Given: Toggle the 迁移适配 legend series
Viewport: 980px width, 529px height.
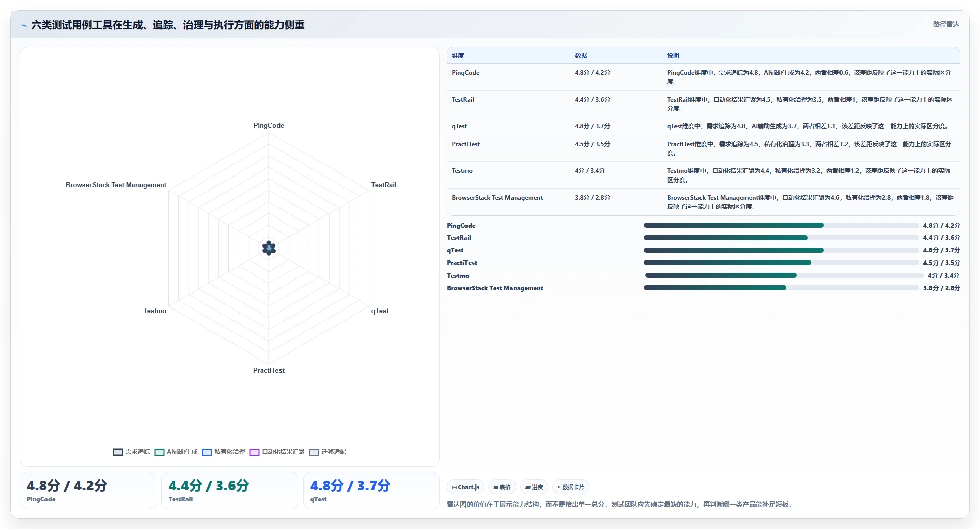Looking at the screenshot, I should click(x=328, y=452).
